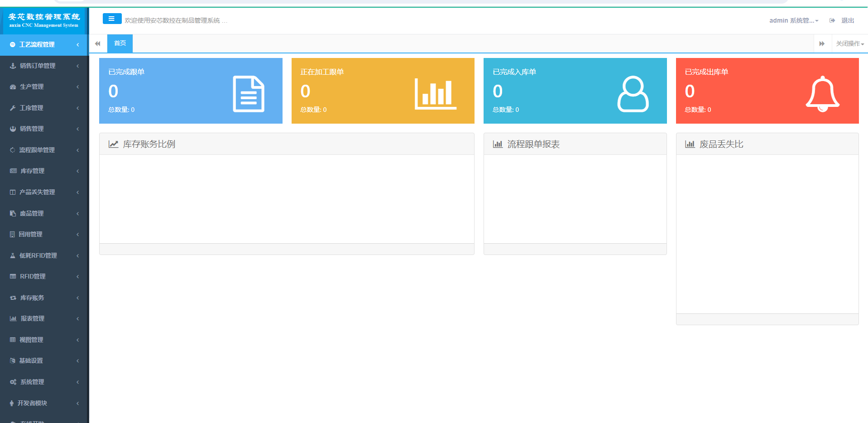Click the 销售订单管理 anchor icon
Screen dimensions: 868x423
[13, 66]
